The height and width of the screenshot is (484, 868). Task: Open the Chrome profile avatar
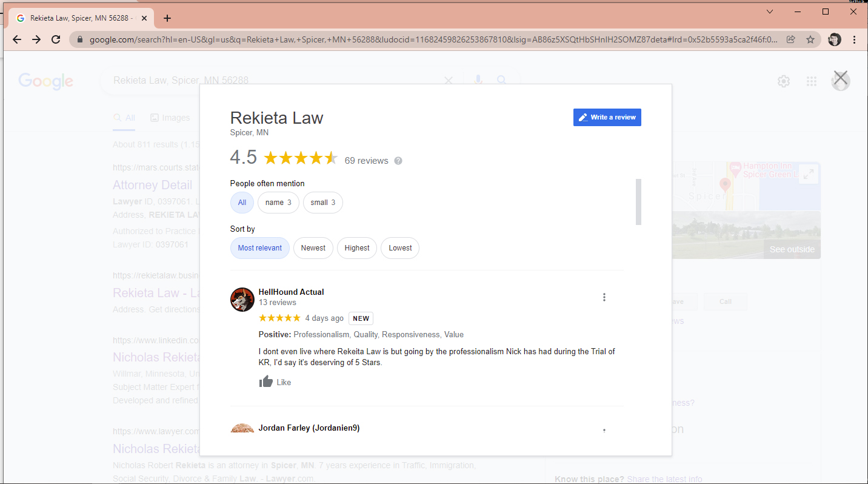835,39
